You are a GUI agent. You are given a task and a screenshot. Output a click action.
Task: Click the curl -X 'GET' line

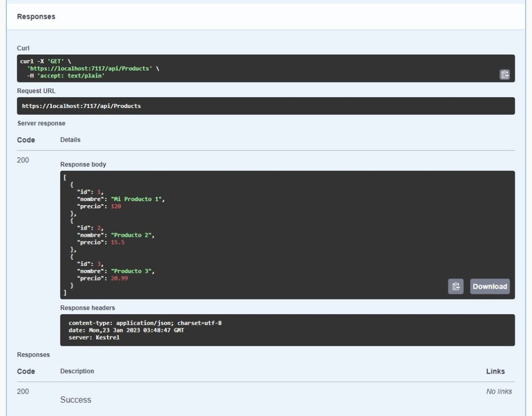(x=46, y=61)
